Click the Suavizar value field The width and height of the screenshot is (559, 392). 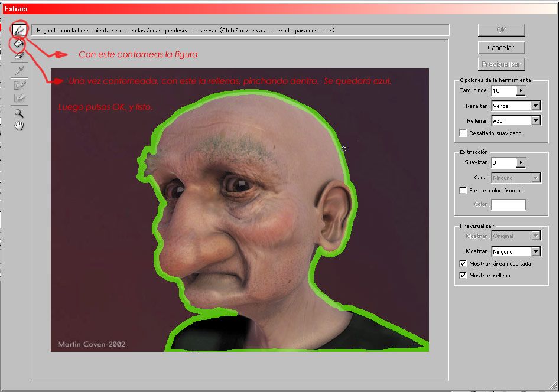(503, 163)
